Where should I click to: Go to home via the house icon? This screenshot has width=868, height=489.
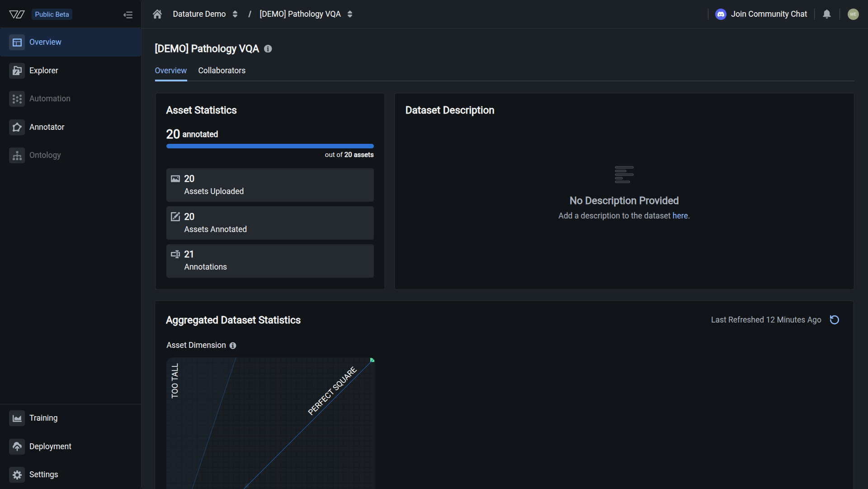[157, 14]
